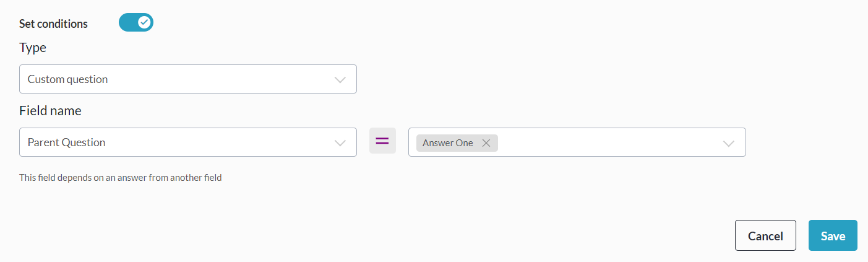
Task: Click the Set conditions label
Action: (x=54, y=24)
